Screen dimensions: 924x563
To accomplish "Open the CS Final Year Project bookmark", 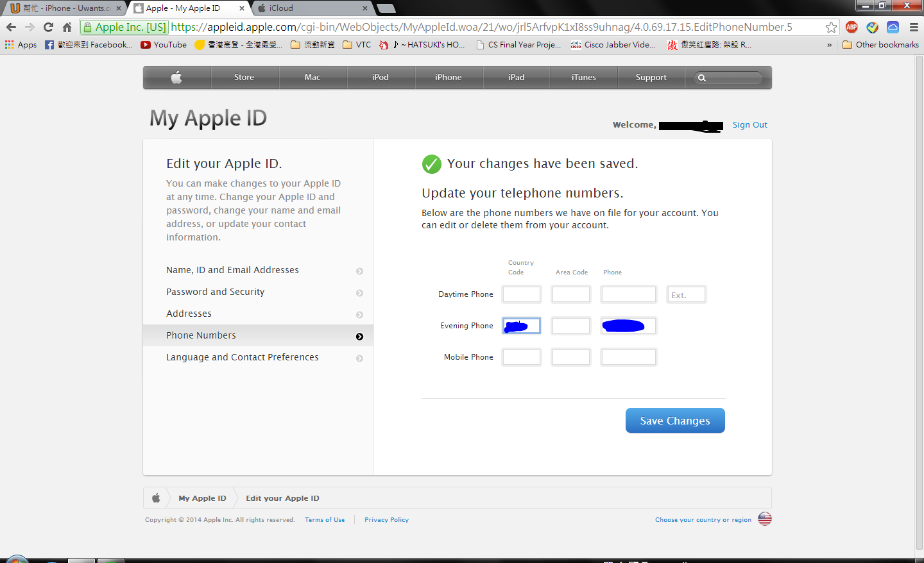I will pos(518,44).
